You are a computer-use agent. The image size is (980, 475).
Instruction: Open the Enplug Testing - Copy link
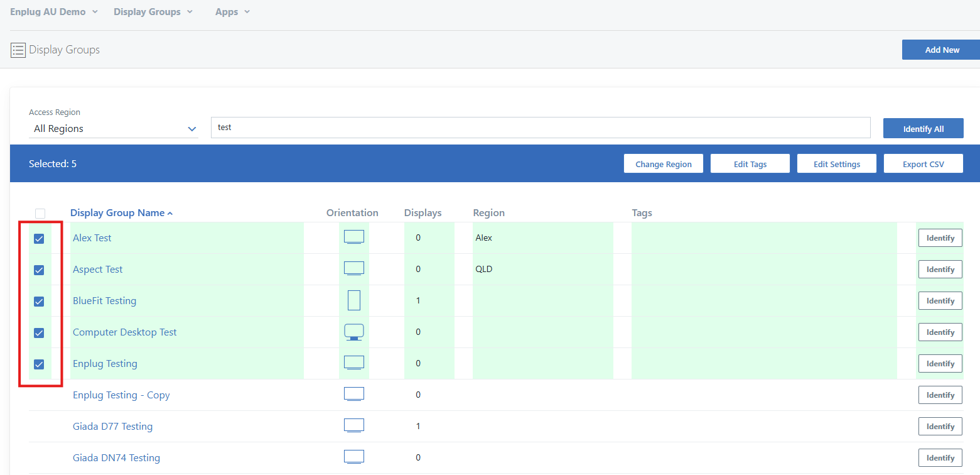121,395
